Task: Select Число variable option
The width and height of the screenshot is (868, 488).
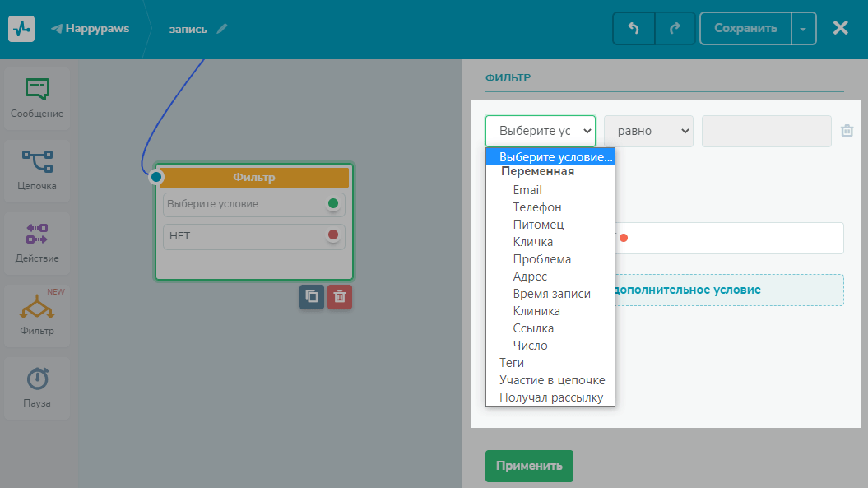Action: [550, 346]
